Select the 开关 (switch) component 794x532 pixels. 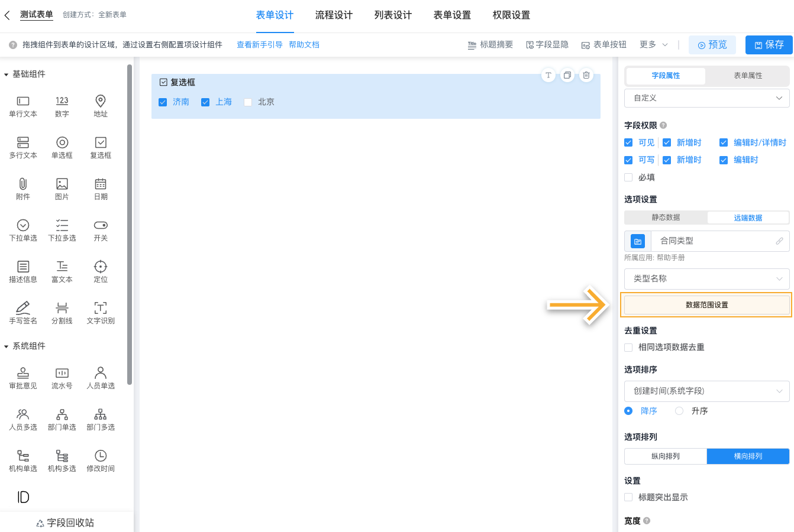pos(100,229)
